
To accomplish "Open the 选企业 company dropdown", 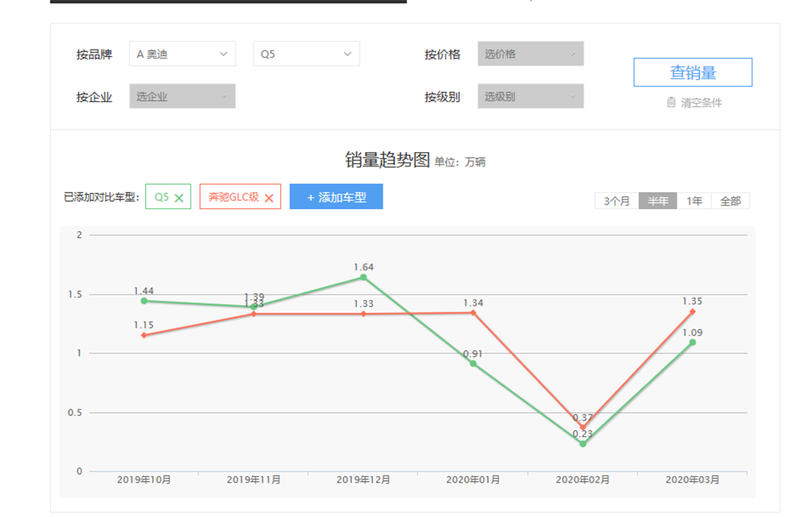I will pyautogui.click(x=182, y=96).
